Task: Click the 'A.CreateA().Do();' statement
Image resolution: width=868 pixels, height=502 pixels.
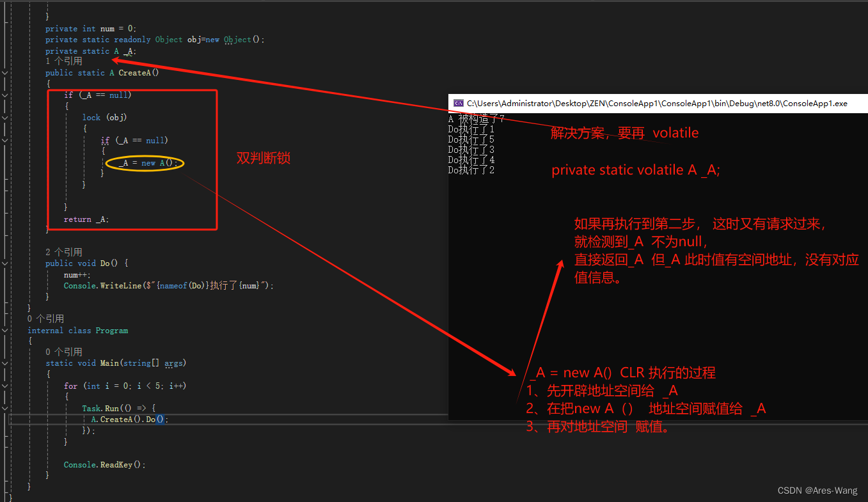Action: point(130,420)
